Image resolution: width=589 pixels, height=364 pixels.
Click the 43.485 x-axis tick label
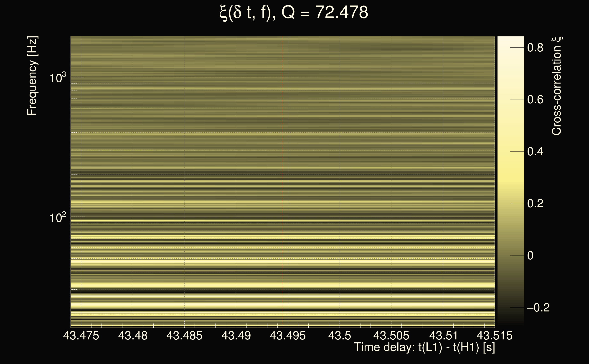tap(184, 336)
